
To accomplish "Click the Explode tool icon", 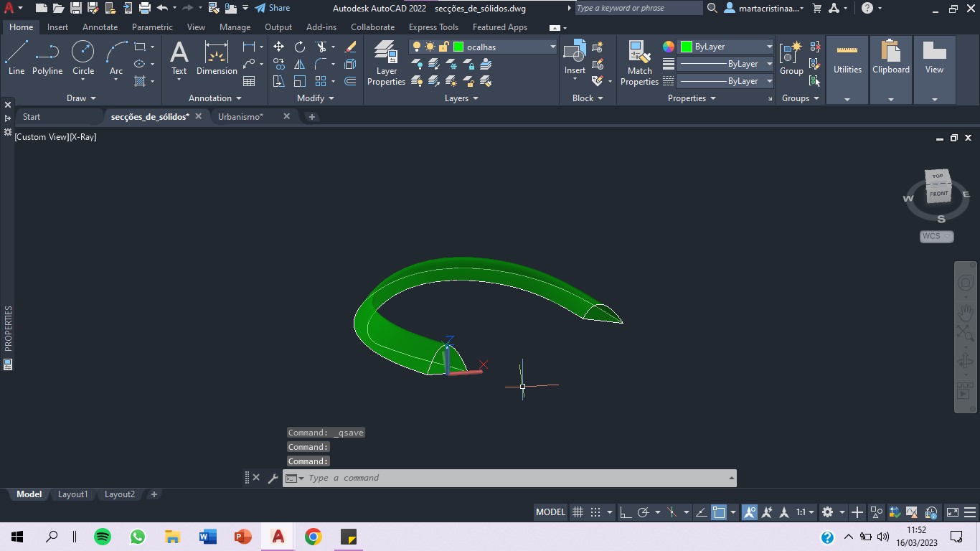I will point(350,64).
